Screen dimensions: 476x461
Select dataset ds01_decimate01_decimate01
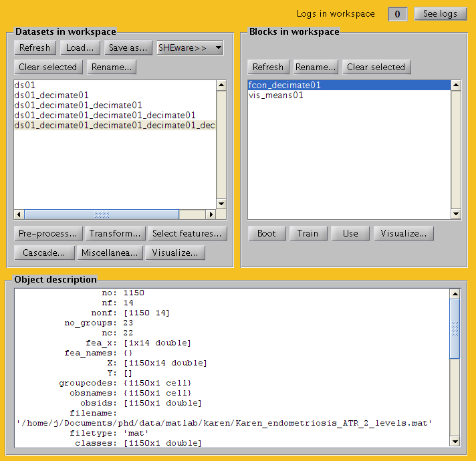coord(115,106)
